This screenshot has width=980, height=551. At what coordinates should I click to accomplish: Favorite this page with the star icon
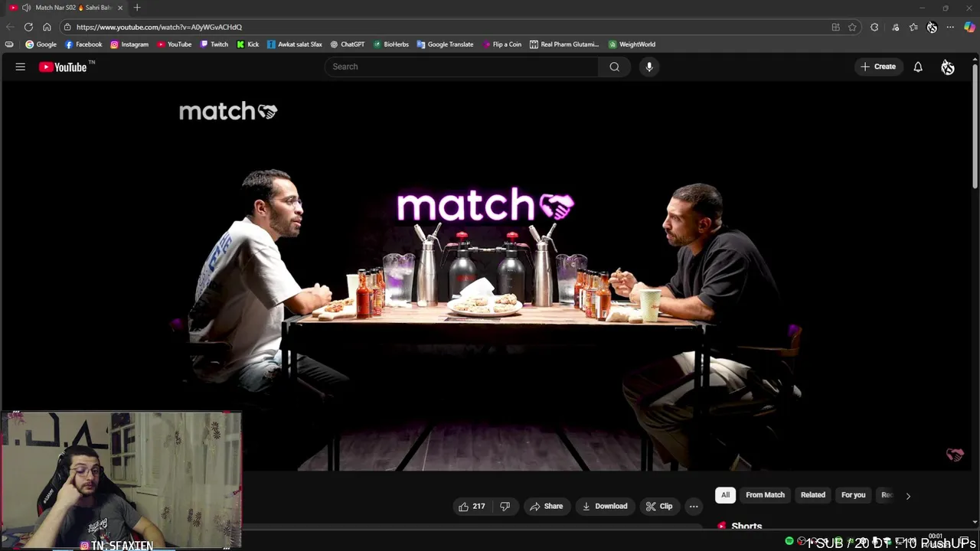tap(852, 27)
